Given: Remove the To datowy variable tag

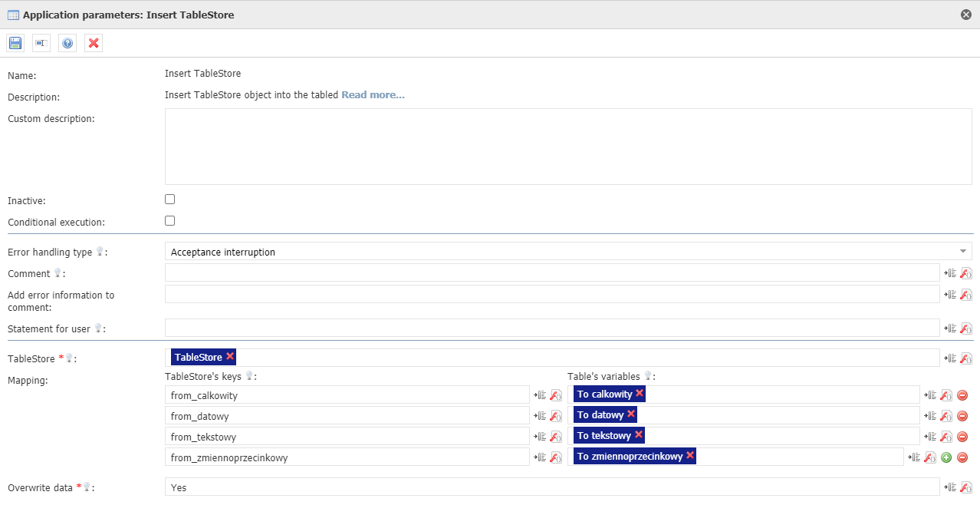Looking at the screenshot, I should [631, 414].
